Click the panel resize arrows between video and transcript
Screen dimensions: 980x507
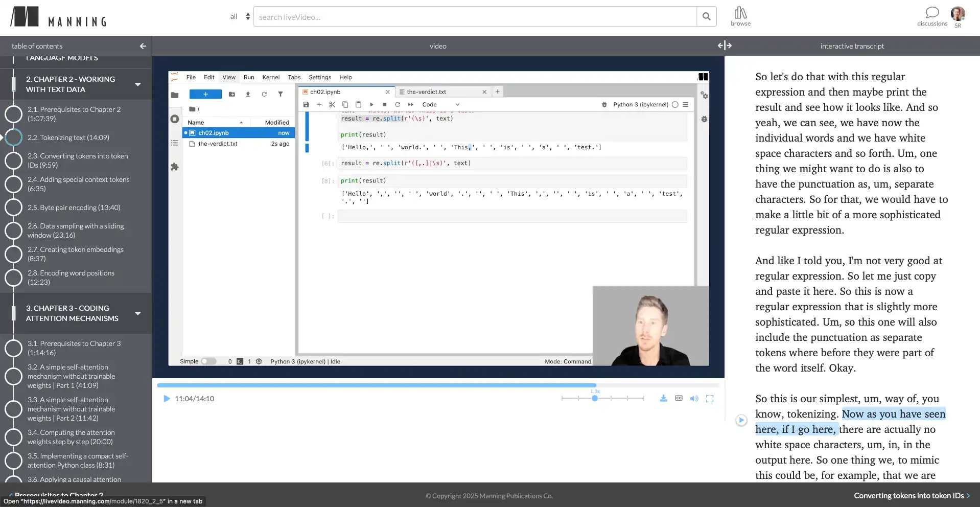(x=725, y=45)
